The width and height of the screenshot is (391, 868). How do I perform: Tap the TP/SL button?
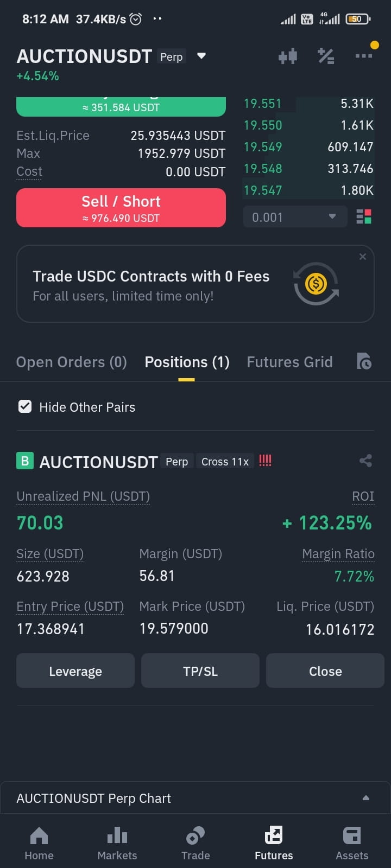200,671
